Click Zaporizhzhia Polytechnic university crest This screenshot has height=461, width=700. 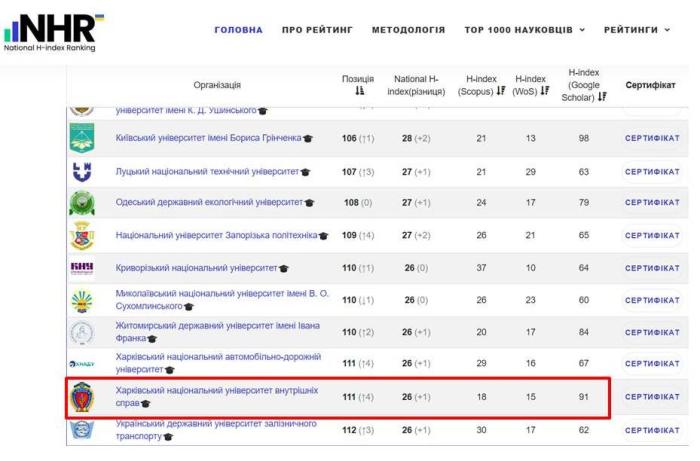pyautogui.click(x=81, y=236)
